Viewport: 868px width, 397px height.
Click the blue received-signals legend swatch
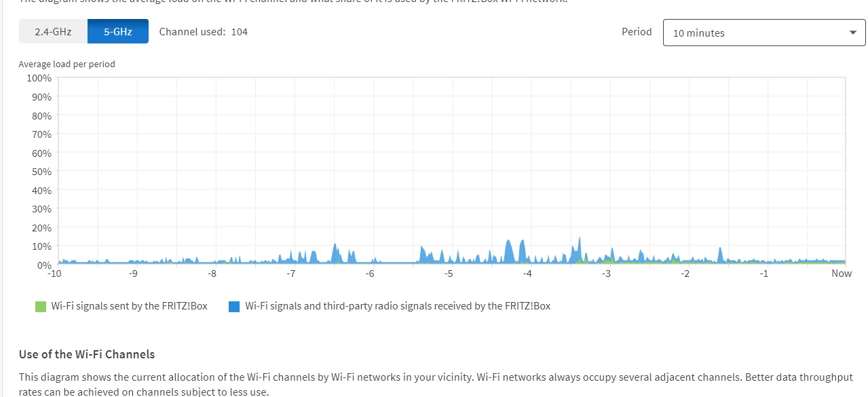pyautogui.click(x=234, y=307)
